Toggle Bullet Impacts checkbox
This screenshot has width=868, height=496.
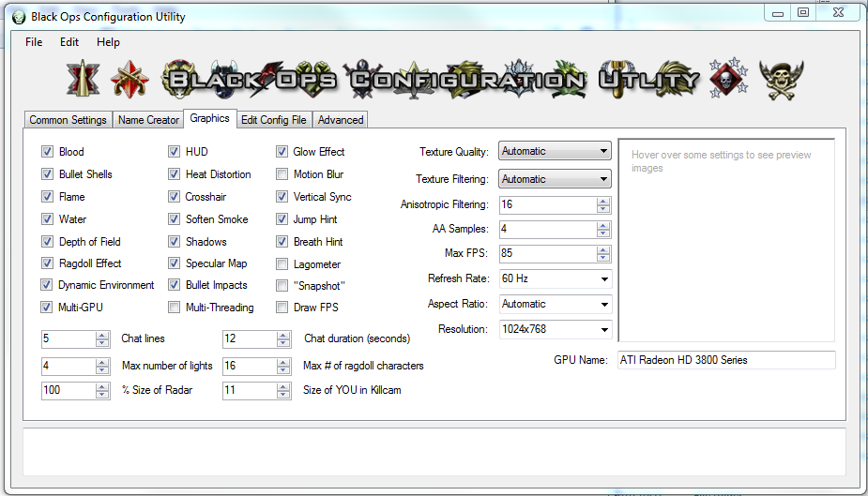pyautogui.click(x=174, y=285)
